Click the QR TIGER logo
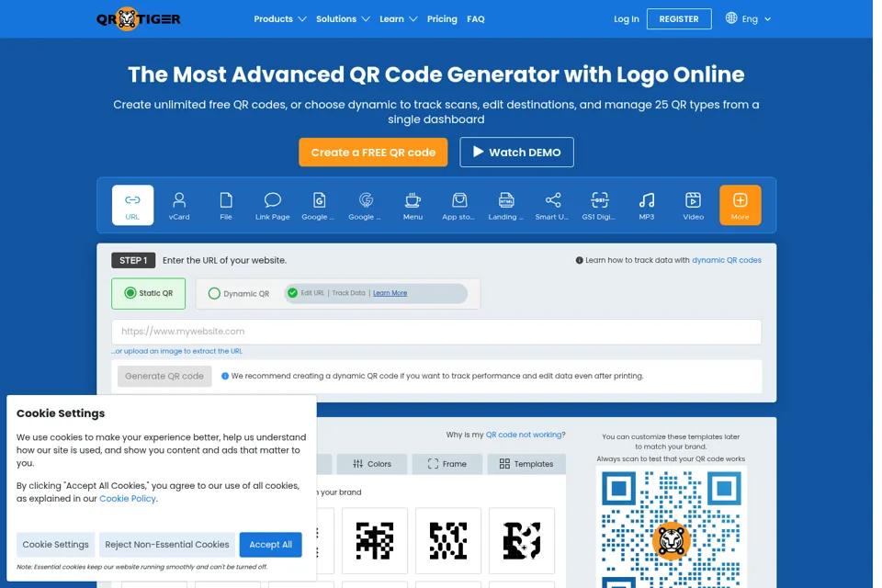The width and height of the screenshot is (882, 588). [139, 19]
